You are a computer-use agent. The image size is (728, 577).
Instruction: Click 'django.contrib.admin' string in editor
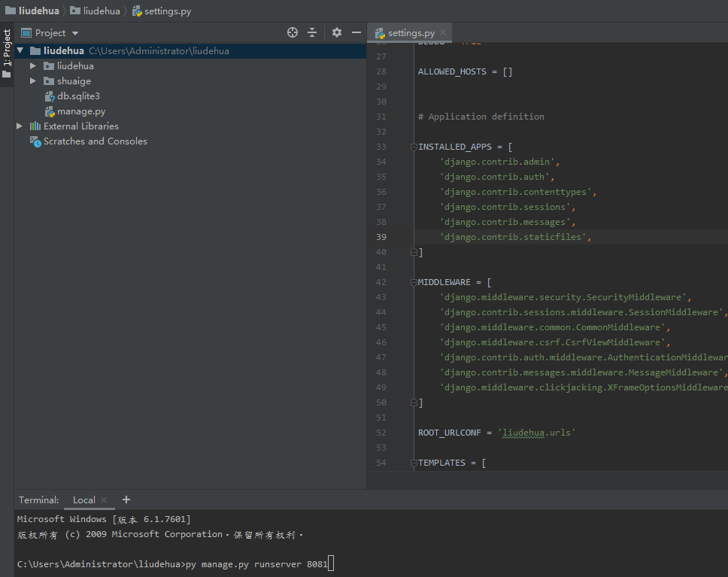point(497,162)
